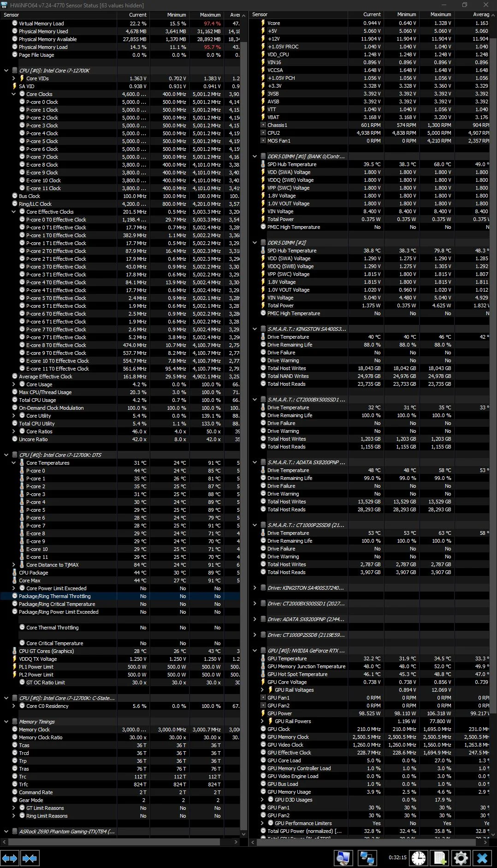This screenshot has height=868, width=497.
Task: Expand the Core Usage row
Action: pos(14,384)
